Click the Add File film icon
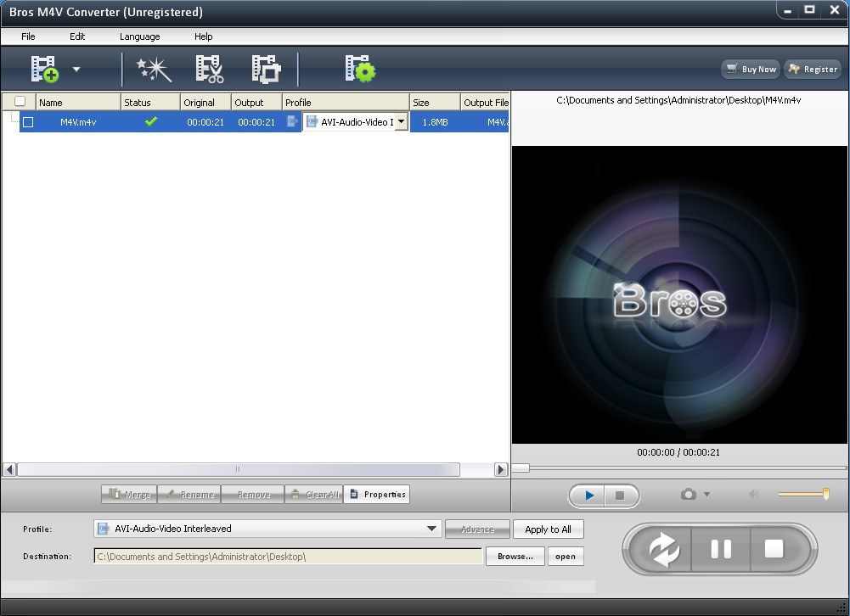This screenshot has height=616, width=850. 44,70
